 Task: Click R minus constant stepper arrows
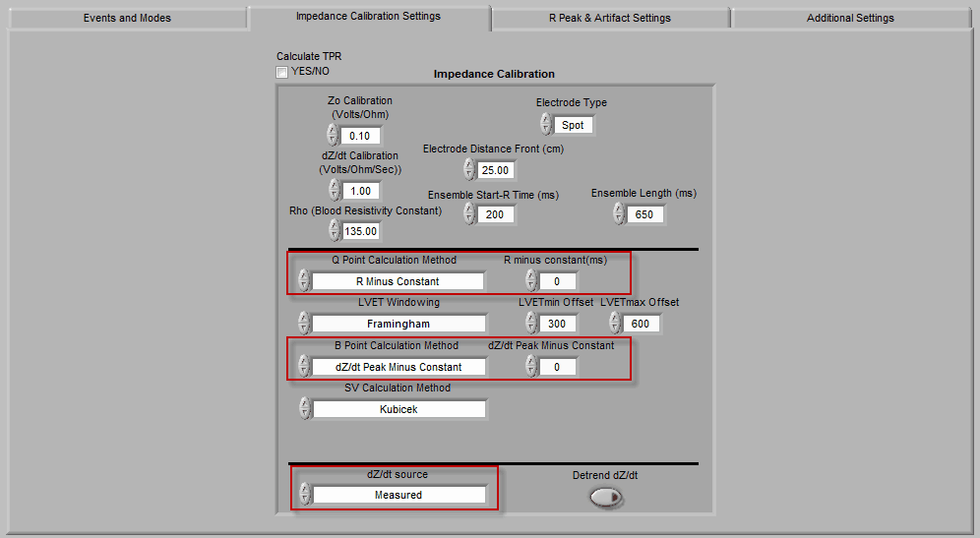[x=532, y=280]
